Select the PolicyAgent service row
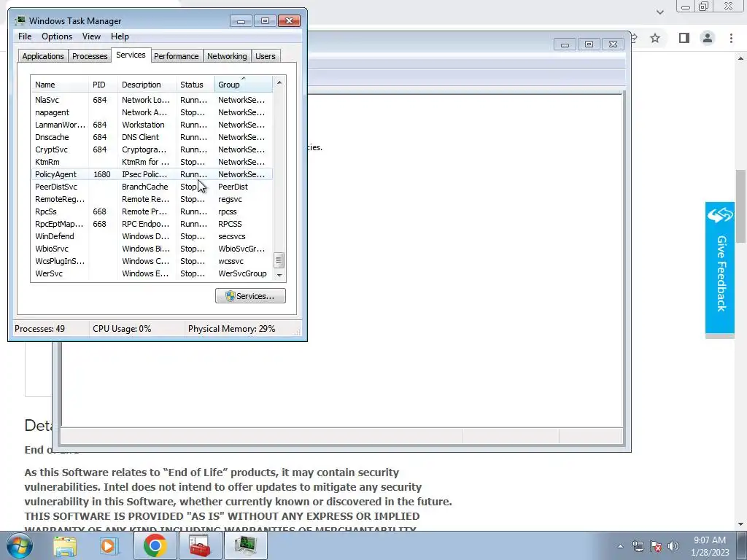Viewport: 747px width, 560px height. pos(152,174)
